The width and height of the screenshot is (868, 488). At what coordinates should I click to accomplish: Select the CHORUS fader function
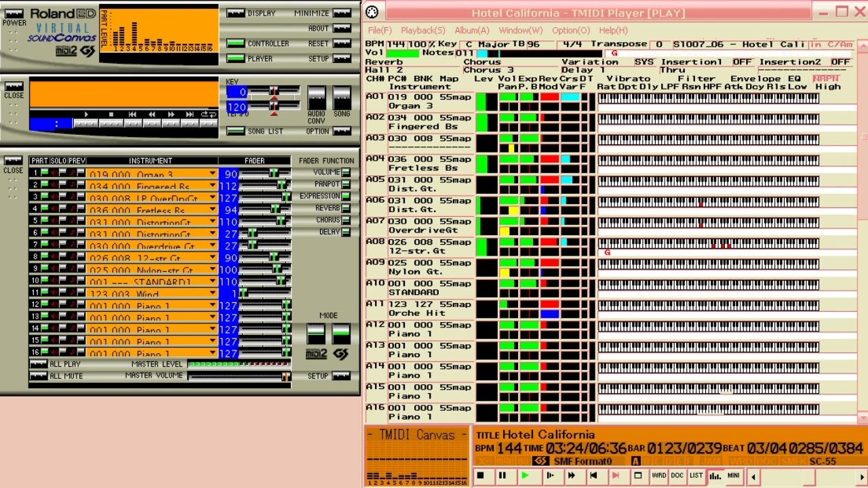point(346,220)
